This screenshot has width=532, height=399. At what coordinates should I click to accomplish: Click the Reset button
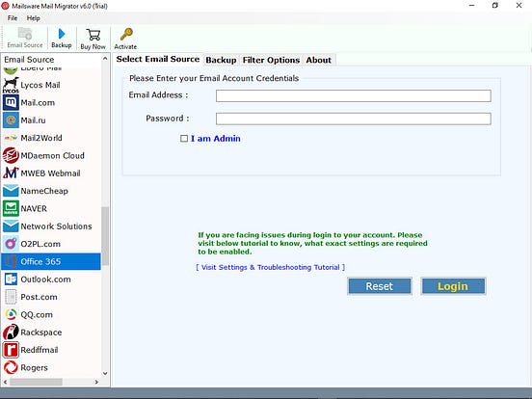[x=380, y=286]
